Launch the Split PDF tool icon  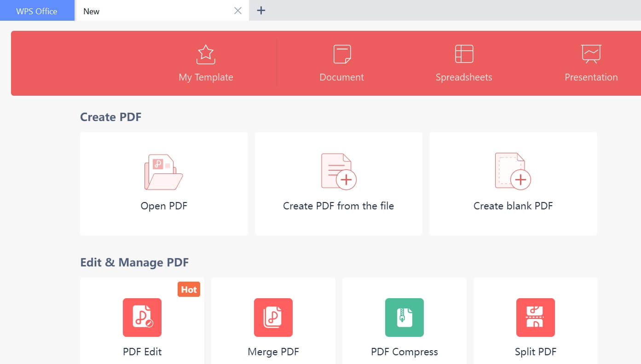536,318
